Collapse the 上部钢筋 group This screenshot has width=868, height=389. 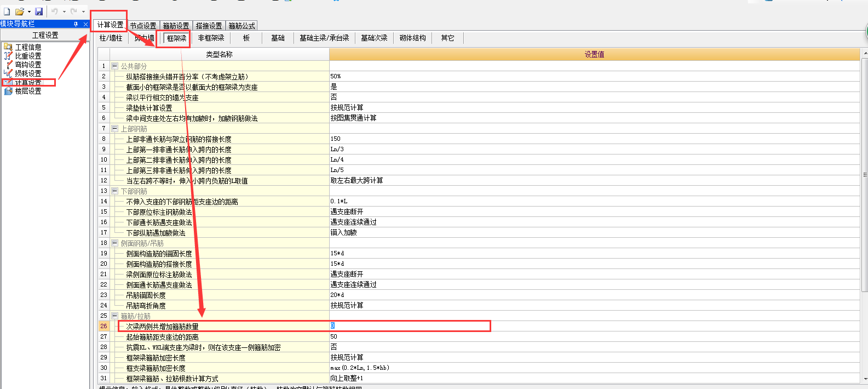(x=115, y=129)
